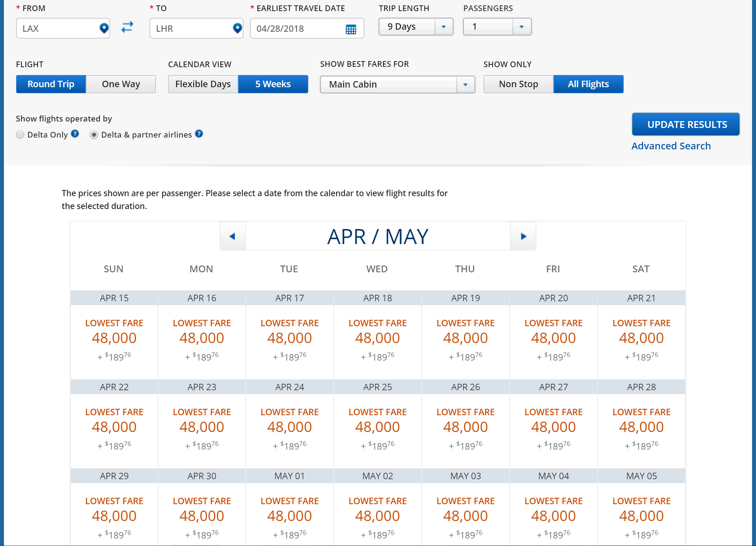
Task: Go to previous month in calendar
Action: 232,236
